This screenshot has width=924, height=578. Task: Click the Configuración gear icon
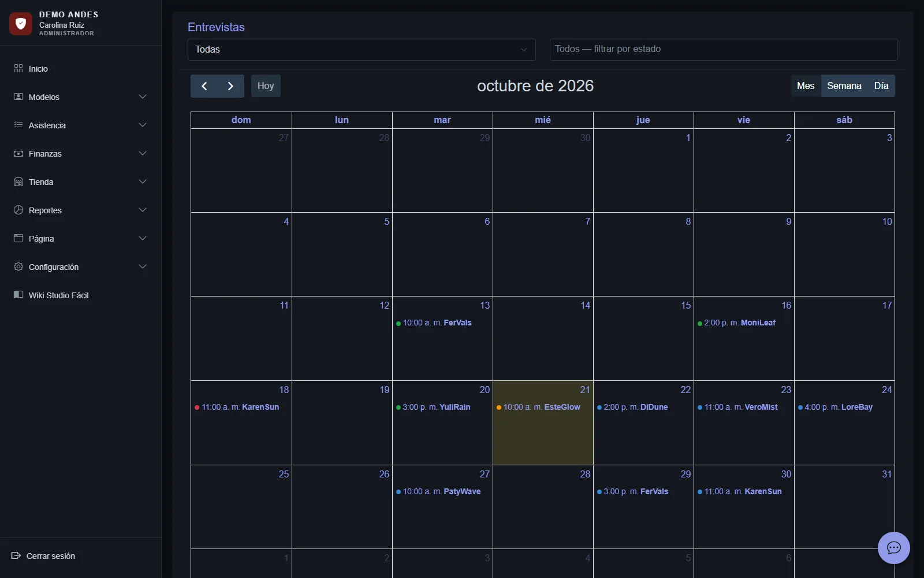(18, 266)
